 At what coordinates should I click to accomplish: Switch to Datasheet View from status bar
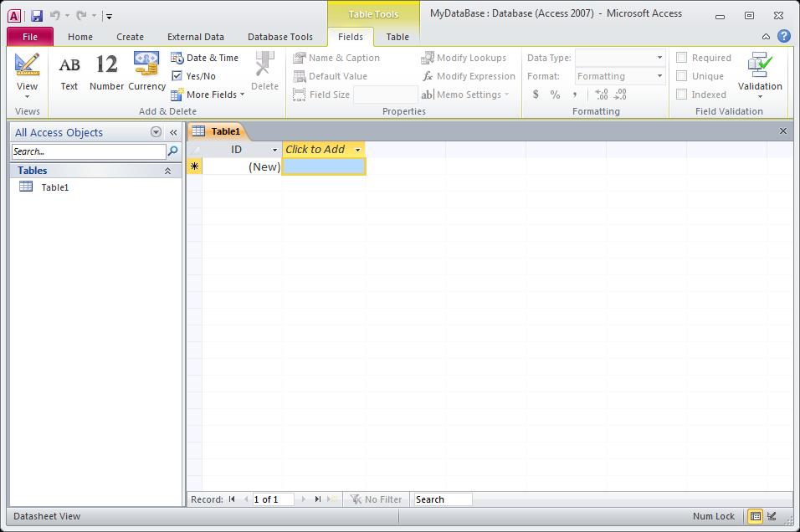(x=756, y=516)
